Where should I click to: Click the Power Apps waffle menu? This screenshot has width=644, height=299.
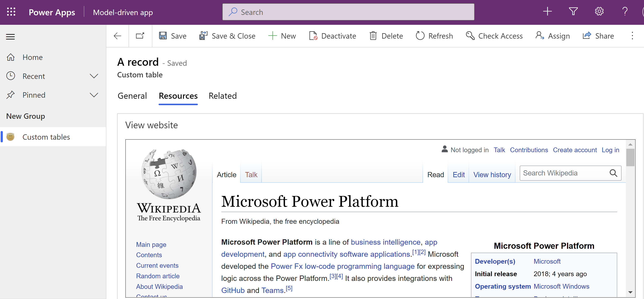coord(11,12)
